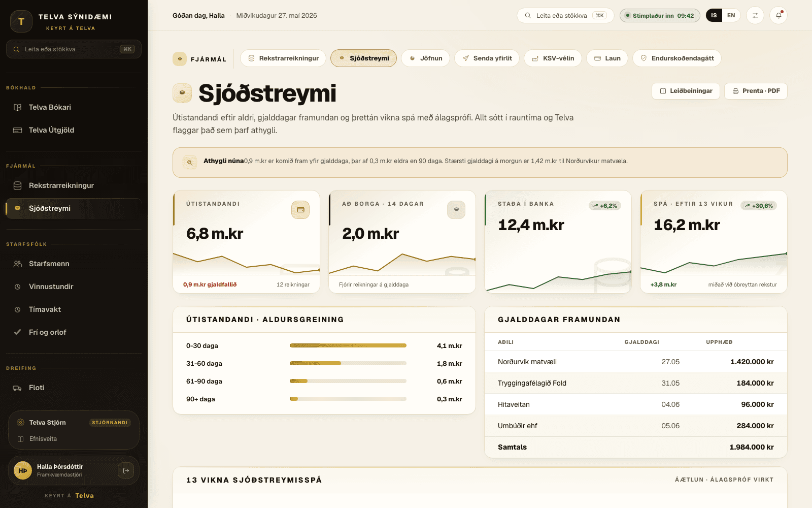The width and height of the screenshot is (812, 508).
Task: Click the GJALDDAGI column header
Action: [641, 342]
